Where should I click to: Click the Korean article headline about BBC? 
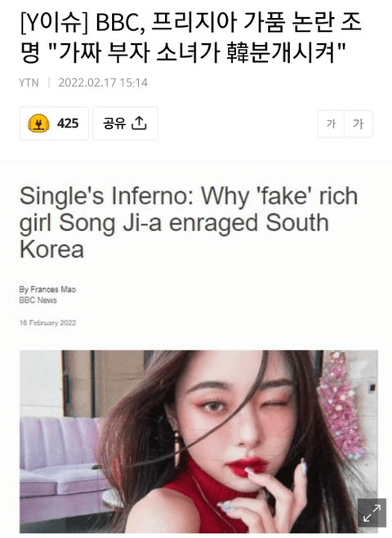(190, 38)
